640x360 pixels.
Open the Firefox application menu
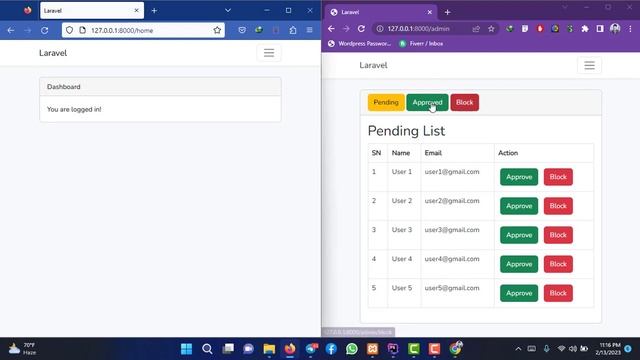[x=310, y=30]
